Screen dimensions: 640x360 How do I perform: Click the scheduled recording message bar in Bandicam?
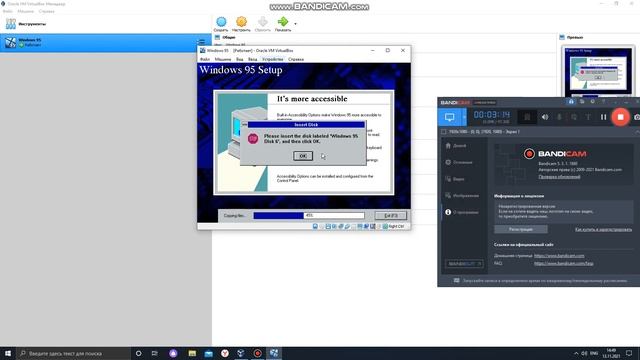click(539, 281)
